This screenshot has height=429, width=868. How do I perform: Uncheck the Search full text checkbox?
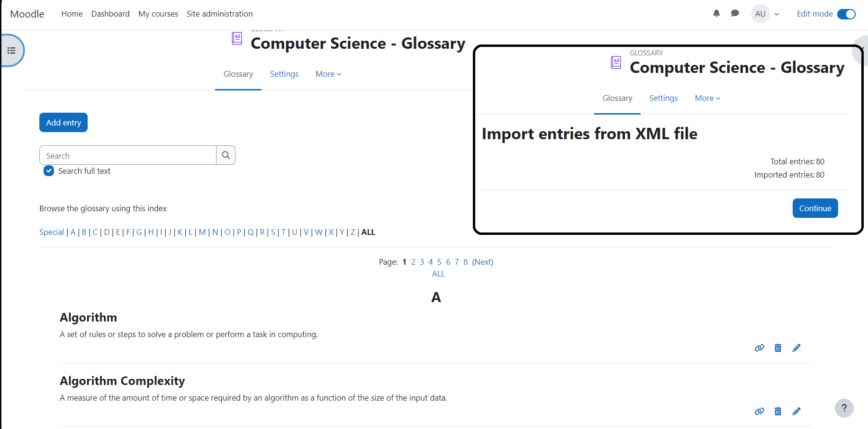(x=49, y=171)
